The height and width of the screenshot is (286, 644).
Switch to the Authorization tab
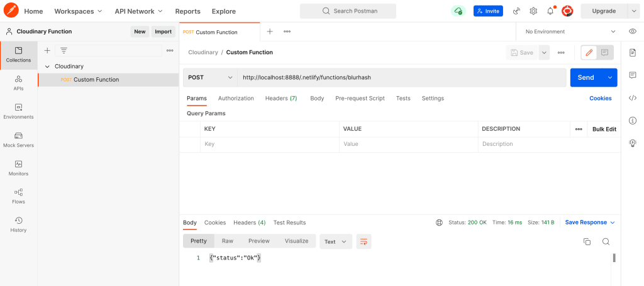click(x=236, y=98)
